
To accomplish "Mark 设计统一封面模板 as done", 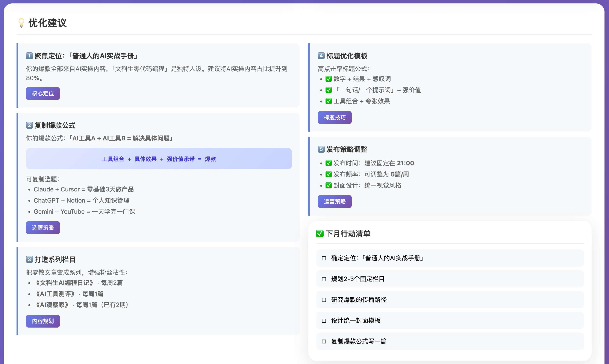I will 324,320.
